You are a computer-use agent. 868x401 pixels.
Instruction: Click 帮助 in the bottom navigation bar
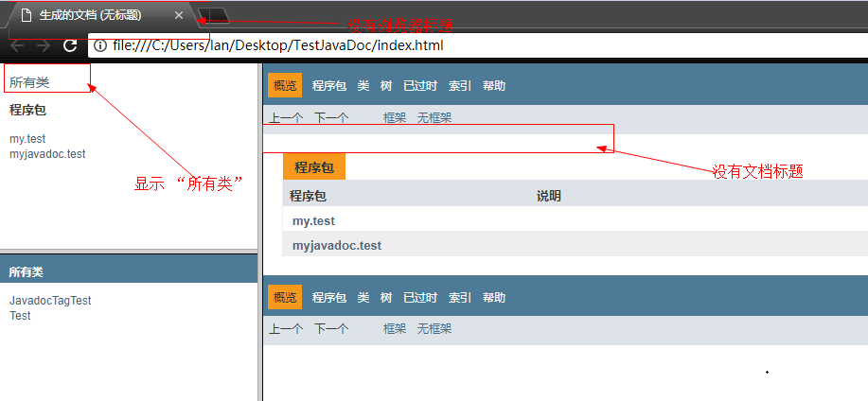[x=494, y=298]
